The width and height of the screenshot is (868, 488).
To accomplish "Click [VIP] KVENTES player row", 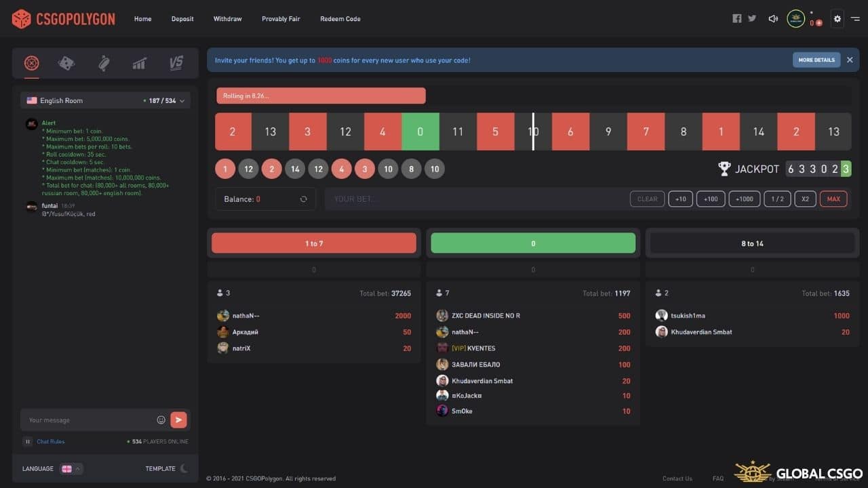I will click(x=533, y=348).
